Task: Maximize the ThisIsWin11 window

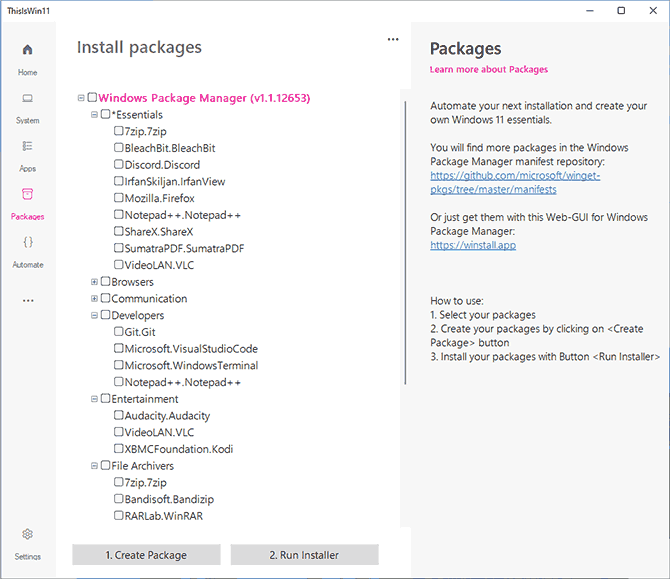Action: pos(621,11)
